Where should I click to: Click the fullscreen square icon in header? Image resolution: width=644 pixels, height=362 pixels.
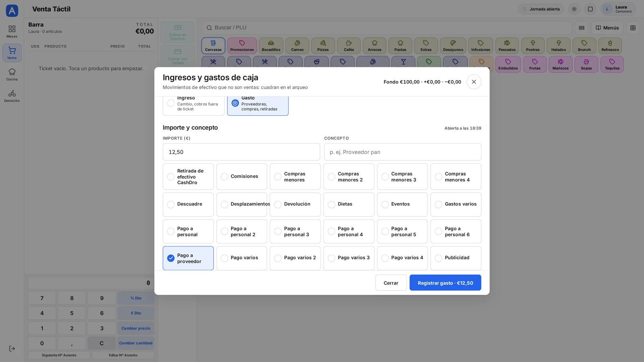[590, 9]
